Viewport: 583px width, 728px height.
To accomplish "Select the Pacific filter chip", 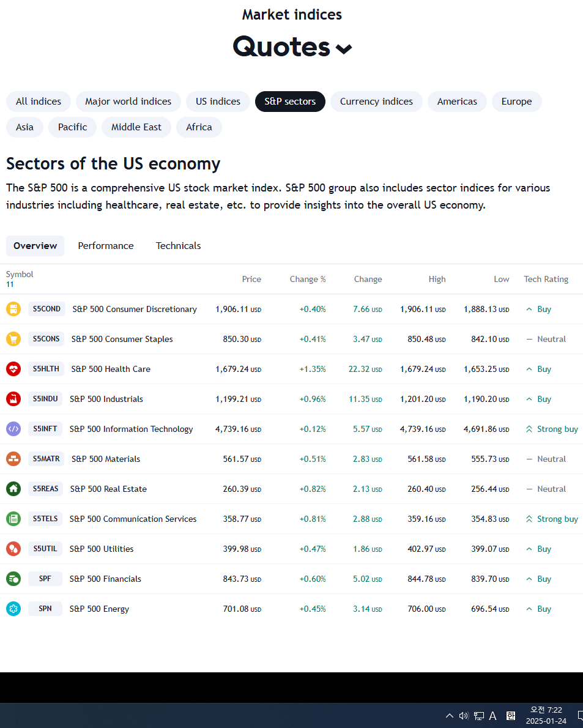I will pyautogui.click(x=72, y=127).
